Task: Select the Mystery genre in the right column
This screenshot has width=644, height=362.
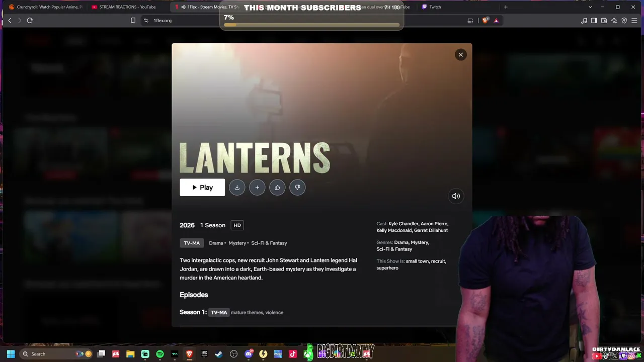Action: coord(420,242)
